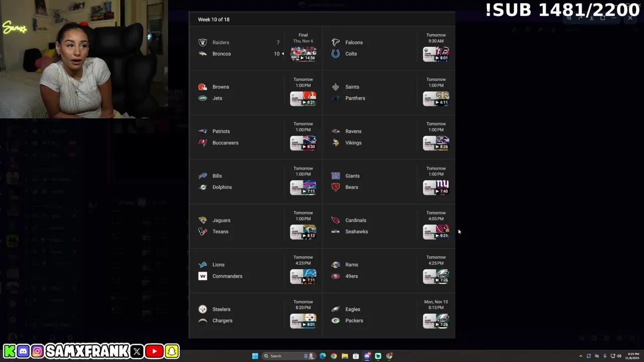Show hidden system tray icons
Viewport: 644px width, 362px height.
[581, 356]
